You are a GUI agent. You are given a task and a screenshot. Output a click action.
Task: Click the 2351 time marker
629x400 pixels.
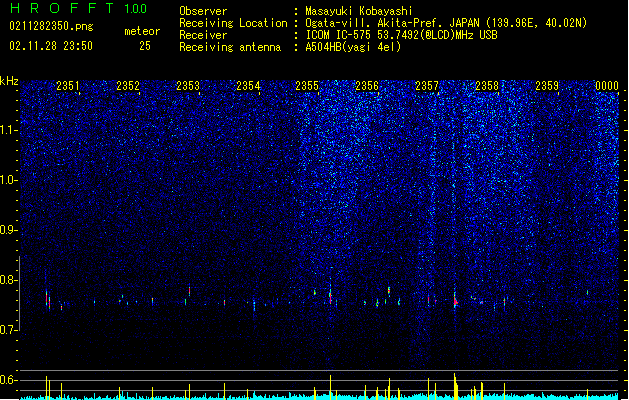(68, 86)
